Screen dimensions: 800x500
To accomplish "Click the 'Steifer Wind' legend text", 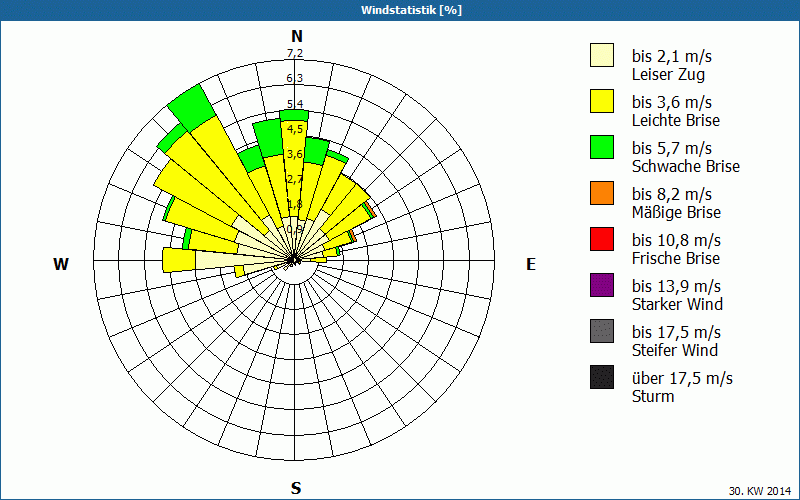I will (675, 350).
